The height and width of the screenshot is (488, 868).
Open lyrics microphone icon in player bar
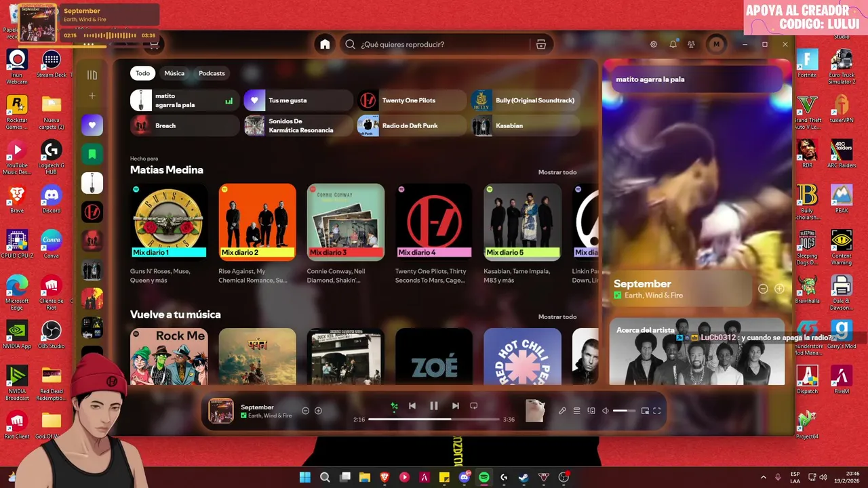(x=562, y=411)
